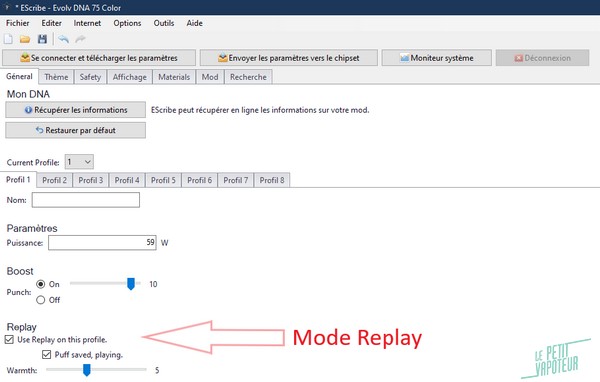Open the Outils menu
The width and height of the screenshot is (600, 382).
click(x=164, y=23)
